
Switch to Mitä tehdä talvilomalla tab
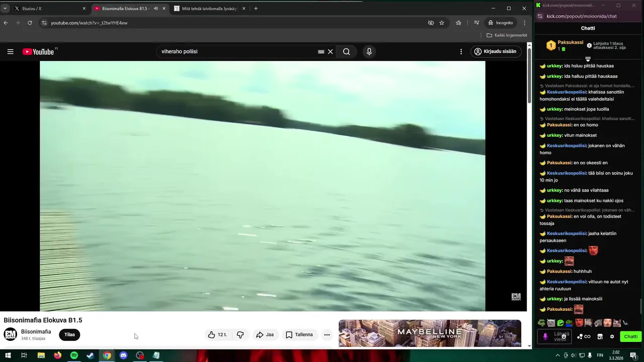[210, 9]
